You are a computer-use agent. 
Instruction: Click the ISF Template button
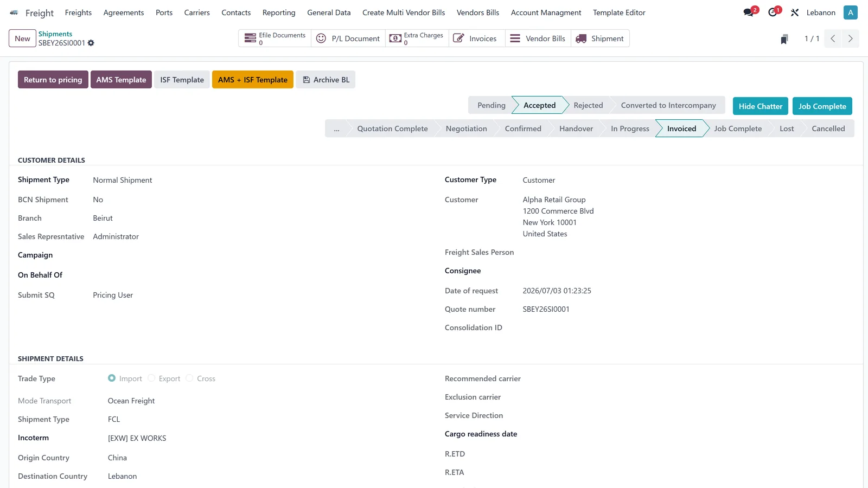(182, 80)
